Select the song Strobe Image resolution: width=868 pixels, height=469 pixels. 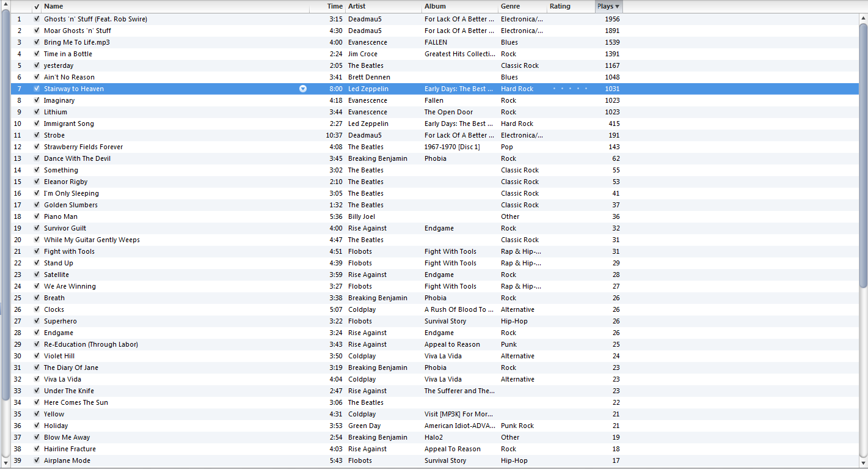pyautogui.click(x=54, y=135)
